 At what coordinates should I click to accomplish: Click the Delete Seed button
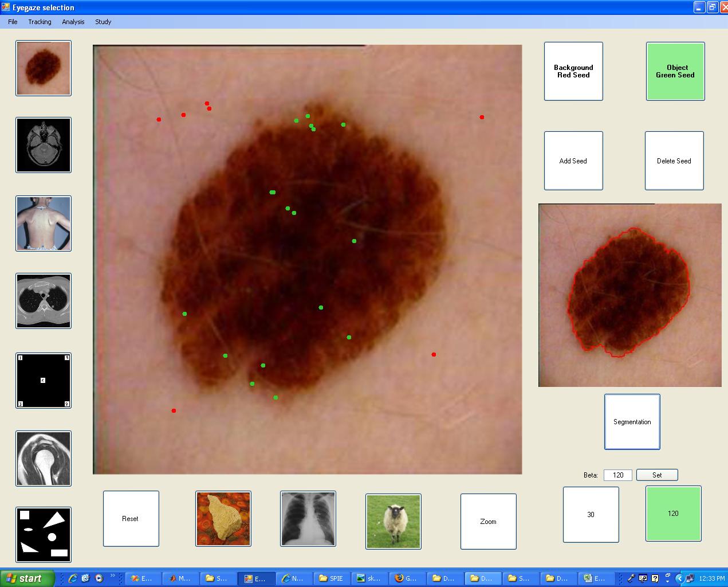pos(674,161)
